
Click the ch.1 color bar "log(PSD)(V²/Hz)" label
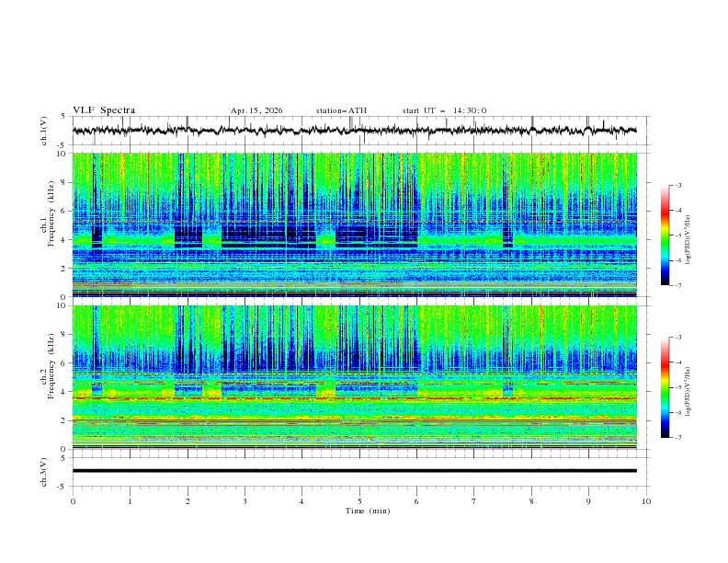pyautogui.click(x=688, y=240)
